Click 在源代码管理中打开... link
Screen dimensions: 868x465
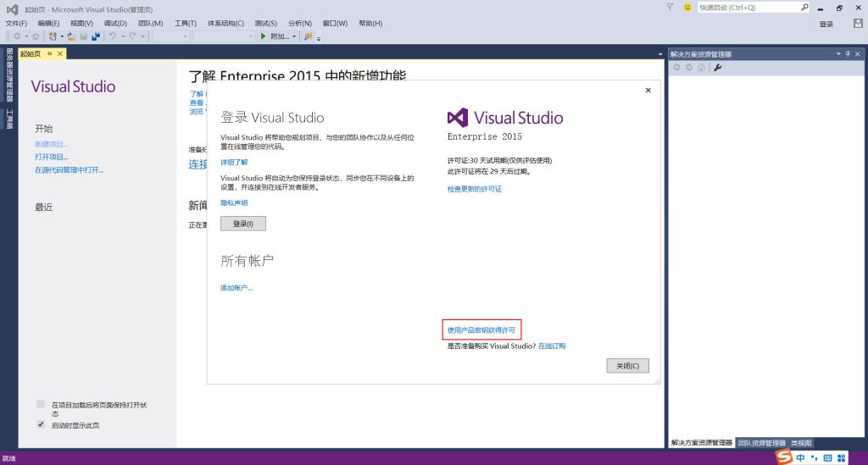(x=70, y=169)
